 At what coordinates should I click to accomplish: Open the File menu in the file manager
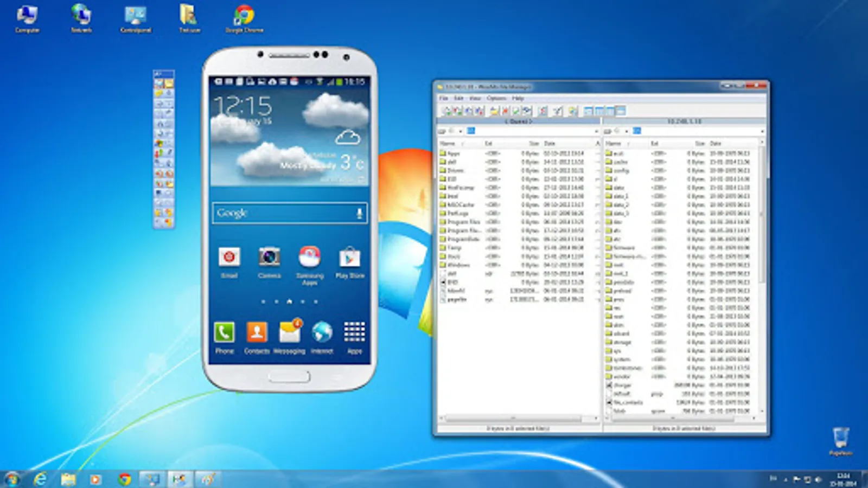click(443, 98)
